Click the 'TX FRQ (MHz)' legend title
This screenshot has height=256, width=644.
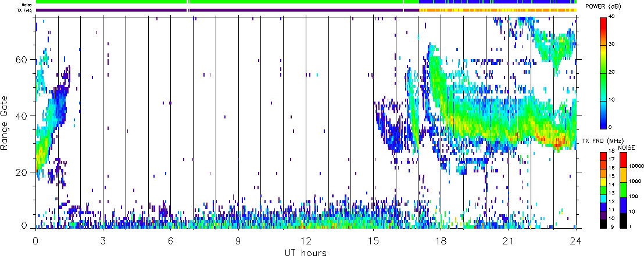603,140
